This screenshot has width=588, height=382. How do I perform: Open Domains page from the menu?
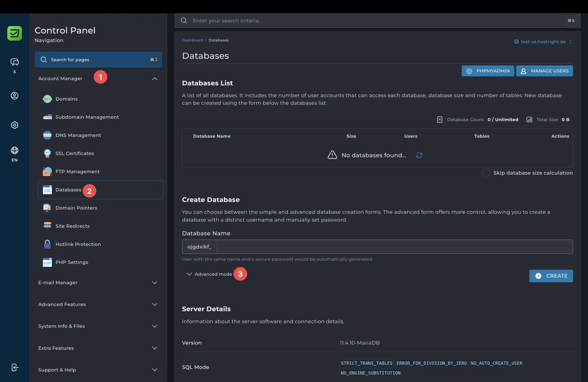point(66,99)
